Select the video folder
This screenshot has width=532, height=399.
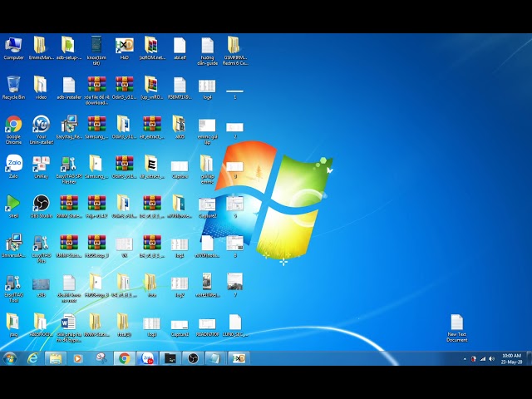pos(41,88)
